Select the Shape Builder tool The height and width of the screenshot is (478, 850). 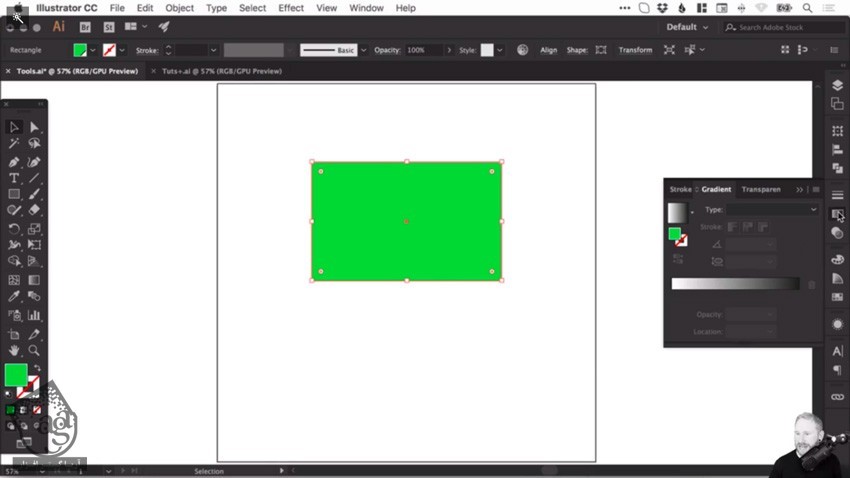pyautogui.click(x=14, y=261)
